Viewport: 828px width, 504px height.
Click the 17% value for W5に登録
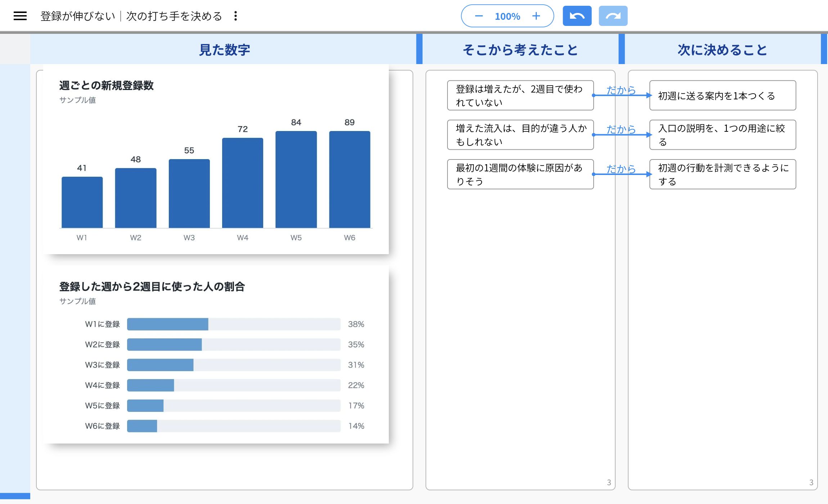[356, 405]
